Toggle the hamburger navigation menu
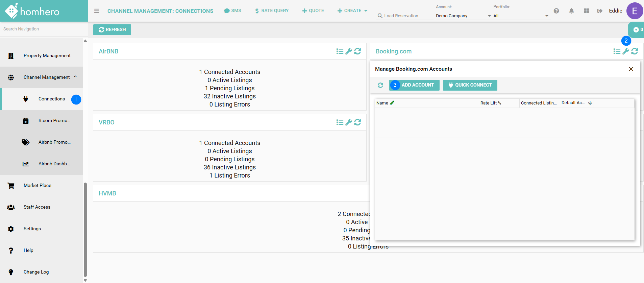 pos(97,11)
